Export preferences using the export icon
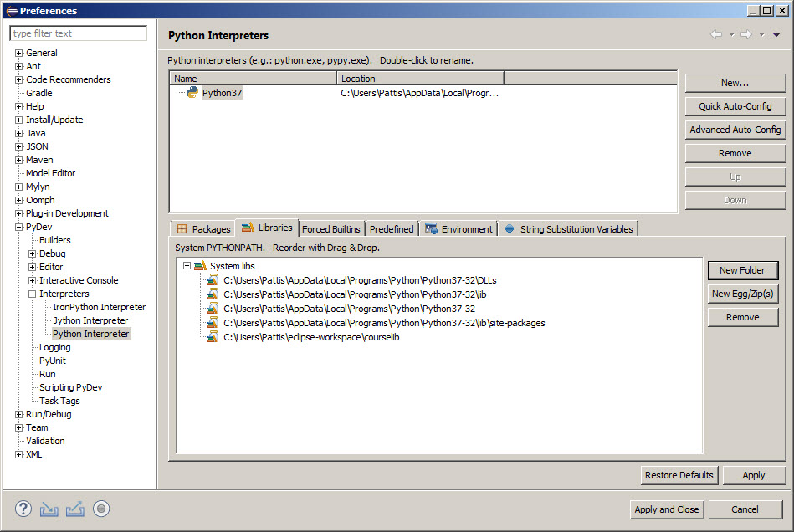Screen dimensions: 794x532 coord(75,509)
